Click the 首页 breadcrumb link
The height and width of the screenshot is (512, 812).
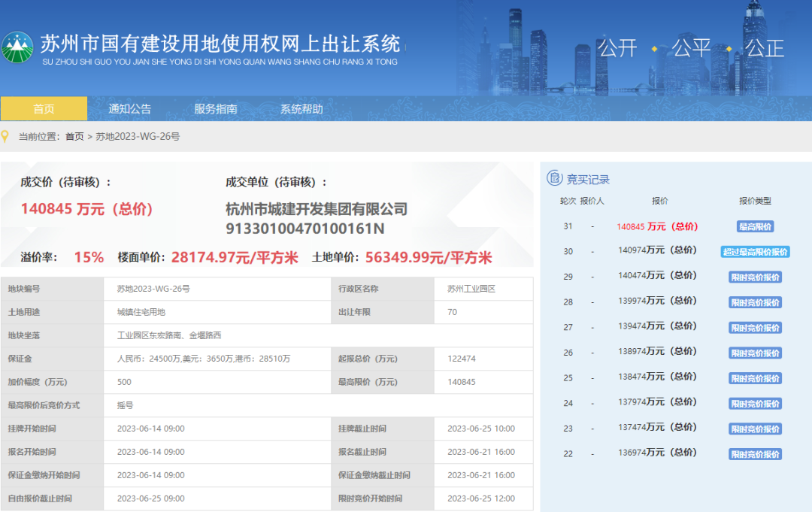(74, 137)
